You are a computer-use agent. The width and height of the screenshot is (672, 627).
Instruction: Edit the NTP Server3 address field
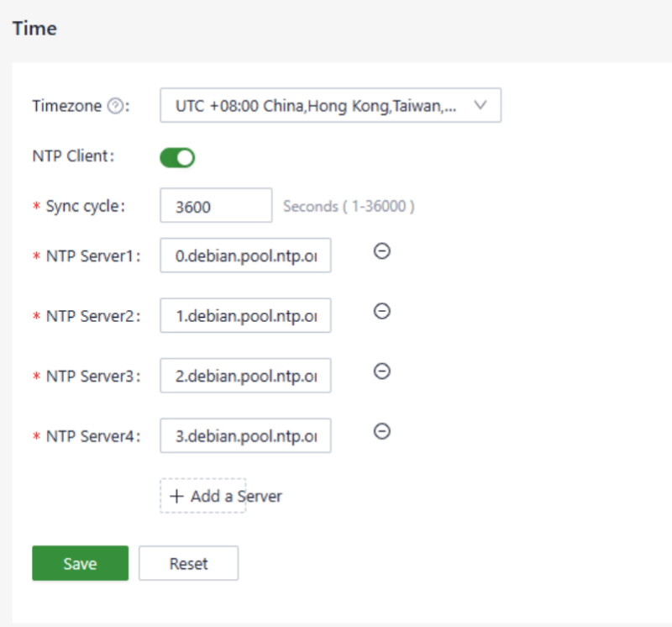(x=245, y=376)
